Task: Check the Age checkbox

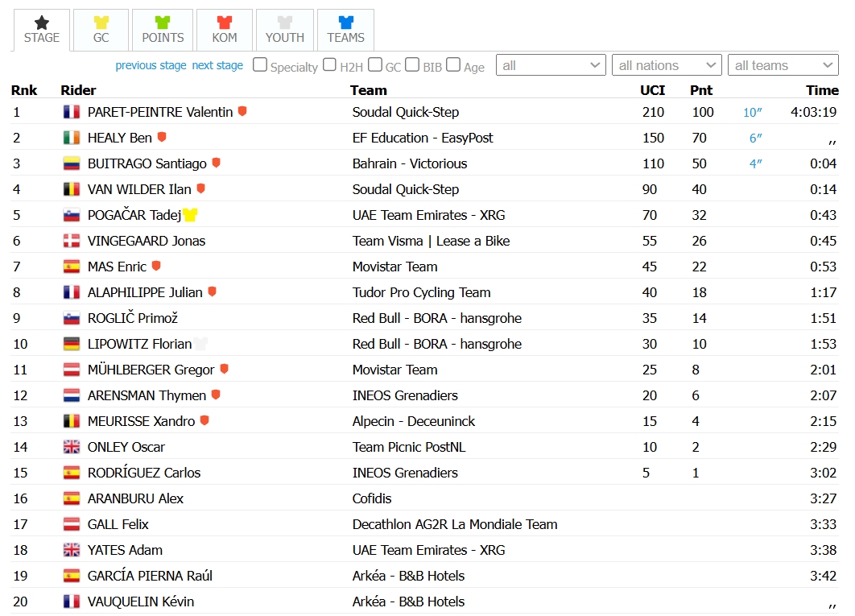Action: point(453,65)
